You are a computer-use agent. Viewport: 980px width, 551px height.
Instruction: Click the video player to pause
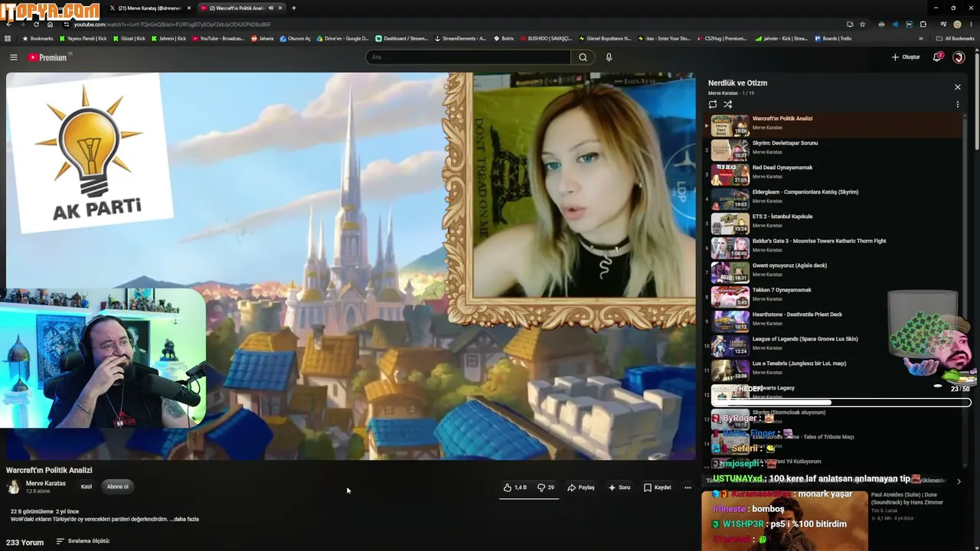tap(351, 266)
